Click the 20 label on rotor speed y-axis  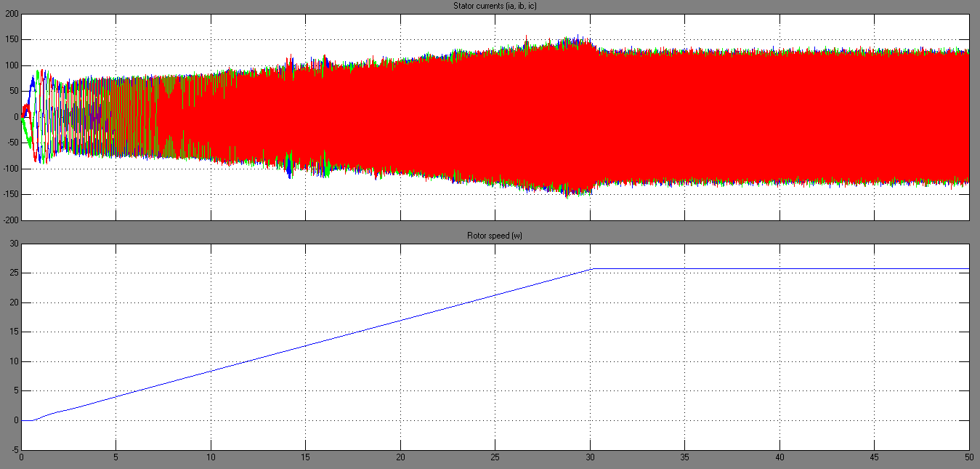coord(15,302)
